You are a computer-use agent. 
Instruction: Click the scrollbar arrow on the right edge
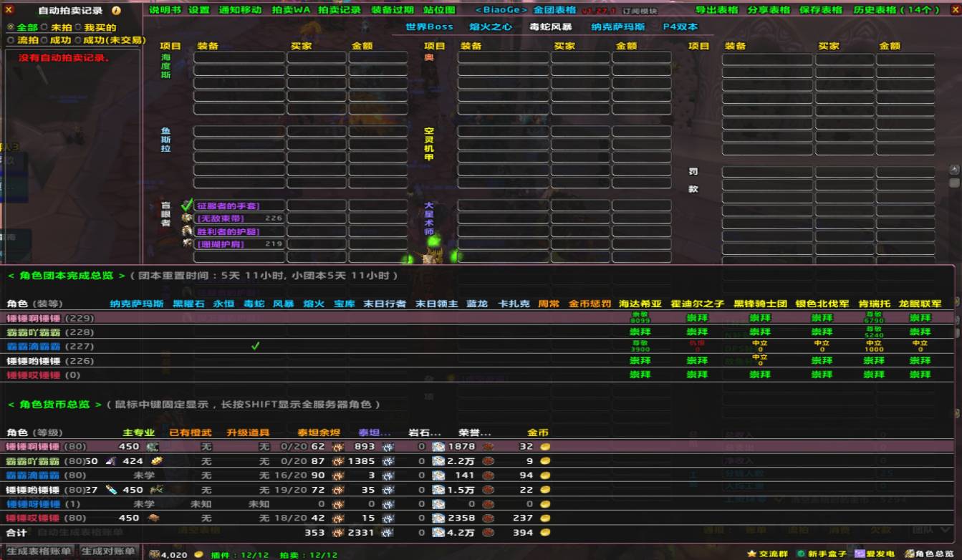(x=954, y=169)
